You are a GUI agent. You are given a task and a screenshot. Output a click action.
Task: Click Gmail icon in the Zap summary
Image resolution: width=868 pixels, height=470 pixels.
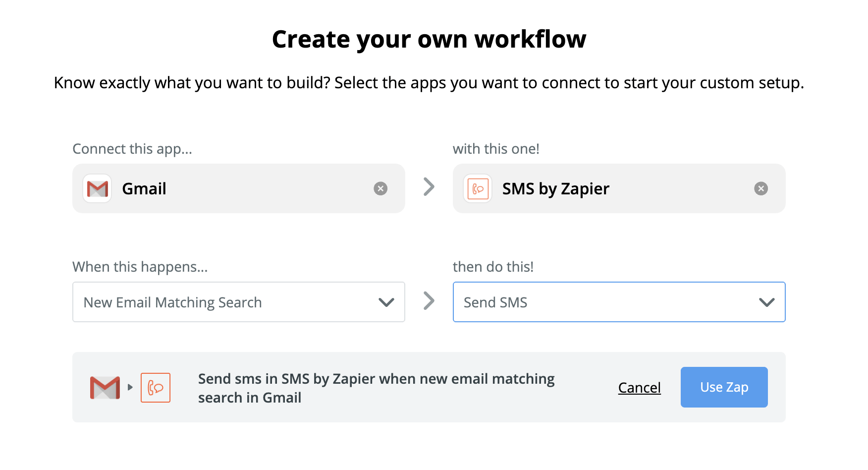(105, 388)
